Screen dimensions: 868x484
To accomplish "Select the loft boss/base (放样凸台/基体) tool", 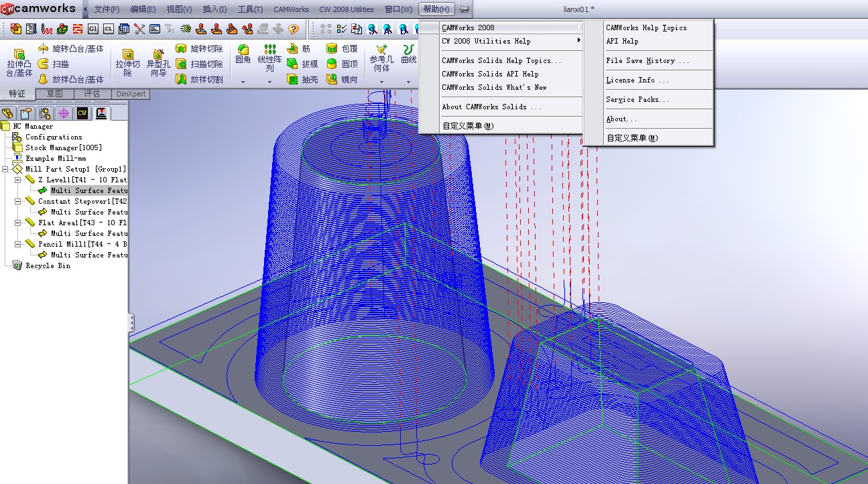I will pyautogui.click(x=71, y=80).
